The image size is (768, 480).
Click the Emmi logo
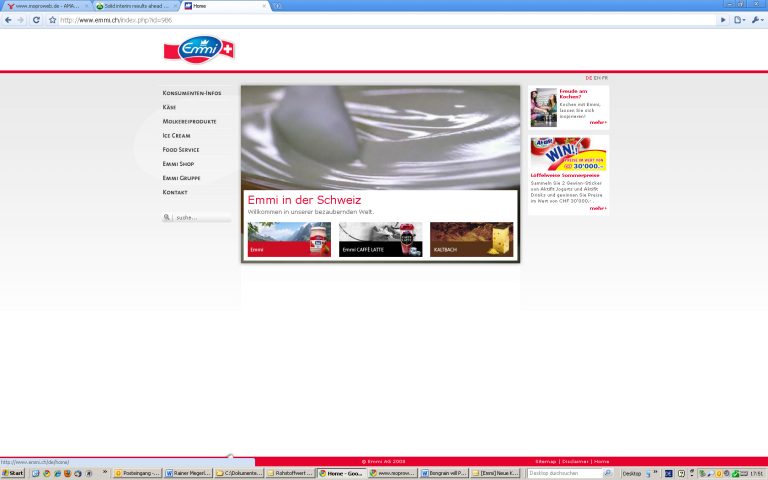(x=199, y=49)
